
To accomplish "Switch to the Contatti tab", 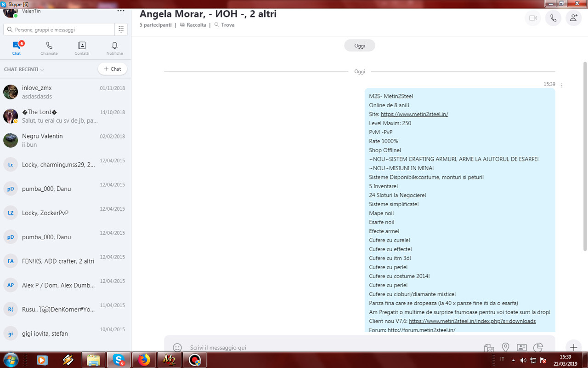I will tap(82, 48).
